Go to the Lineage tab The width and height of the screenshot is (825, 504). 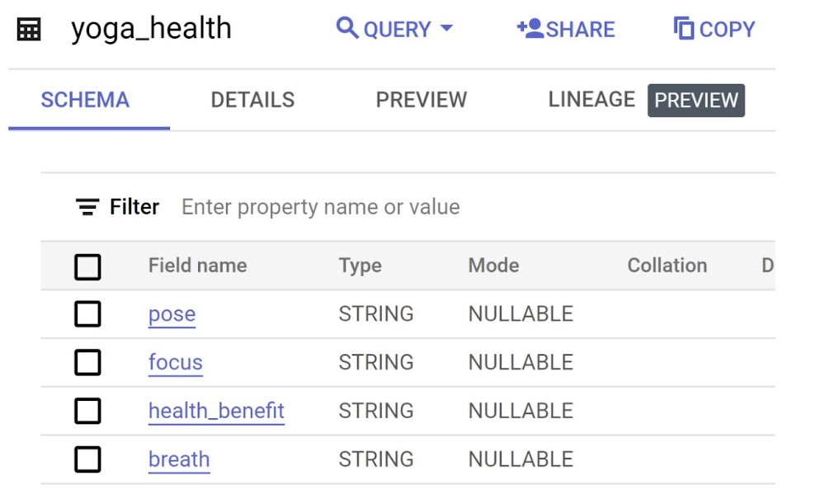click(x=592, y=100)
